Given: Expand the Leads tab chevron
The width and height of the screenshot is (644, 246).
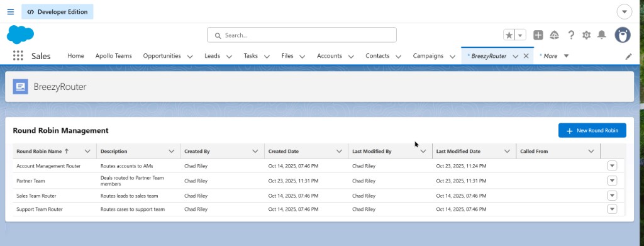Looking at the screenshot, I should pyautogui.click(x=229, y=57).
